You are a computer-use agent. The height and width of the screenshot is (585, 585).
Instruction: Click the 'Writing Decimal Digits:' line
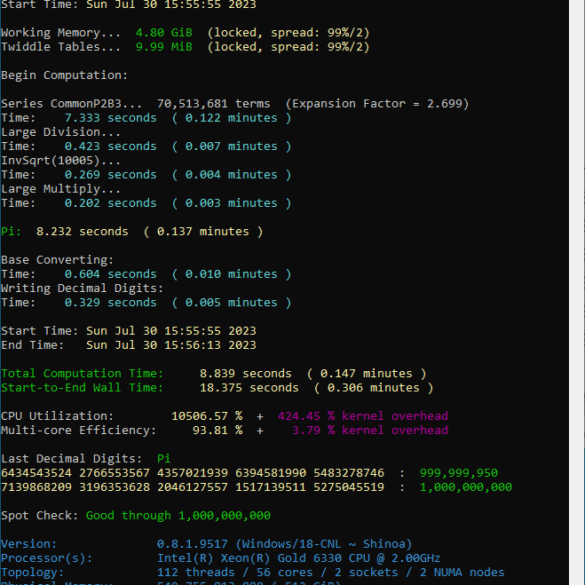coord(82,288)
